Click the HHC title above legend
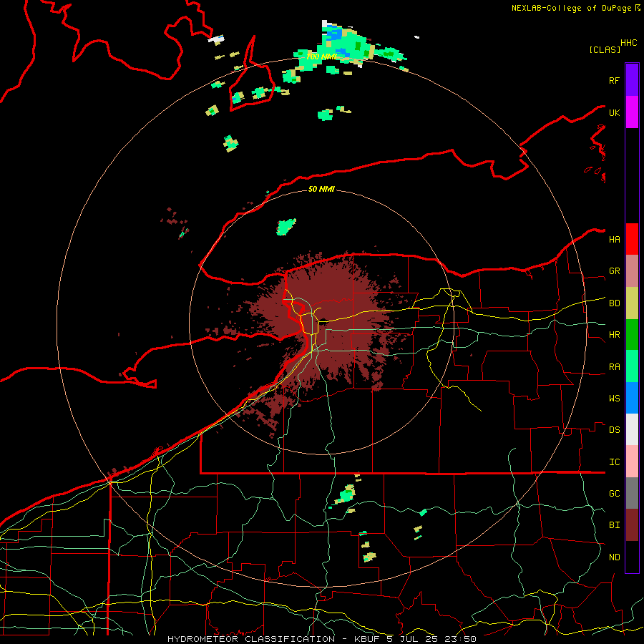The image size is (644, 644). (628, 43)
